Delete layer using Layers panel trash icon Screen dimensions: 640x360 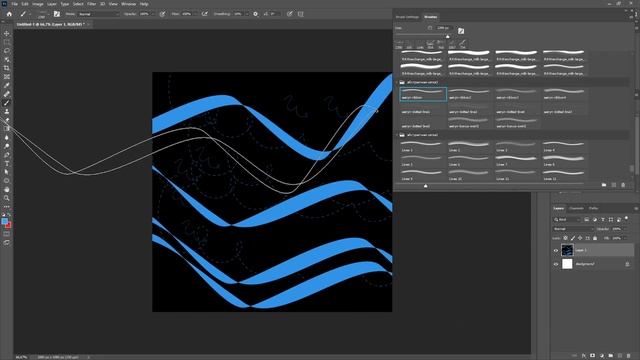(629, 356)
